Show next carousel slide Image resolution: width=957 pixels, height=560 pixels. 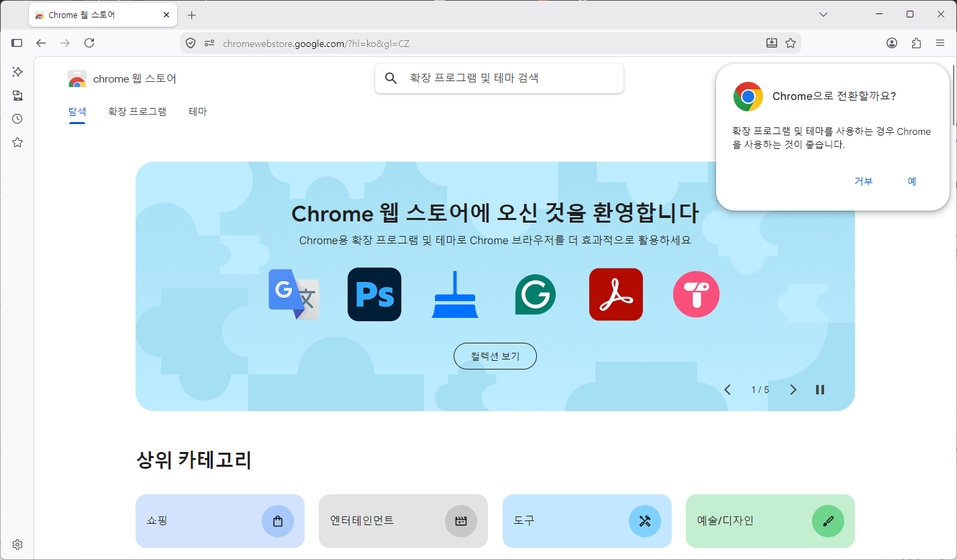pyautogui.click(x=793, y=390)
